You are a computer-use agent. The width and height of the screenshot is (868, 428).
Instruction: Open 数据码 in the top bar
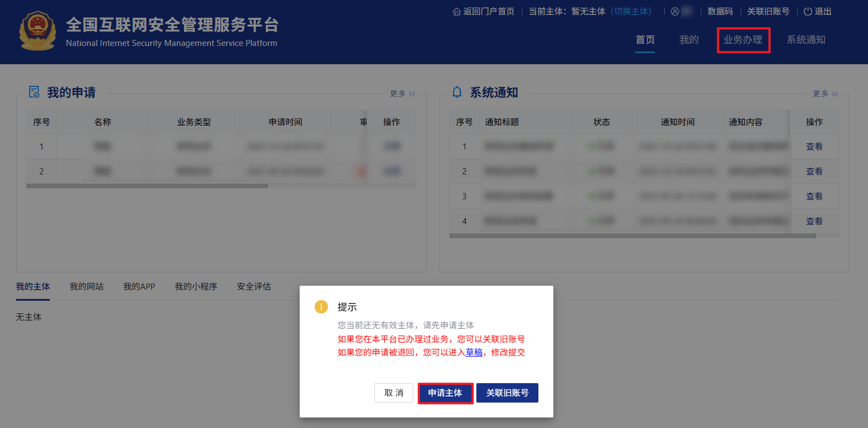(720, 12)
